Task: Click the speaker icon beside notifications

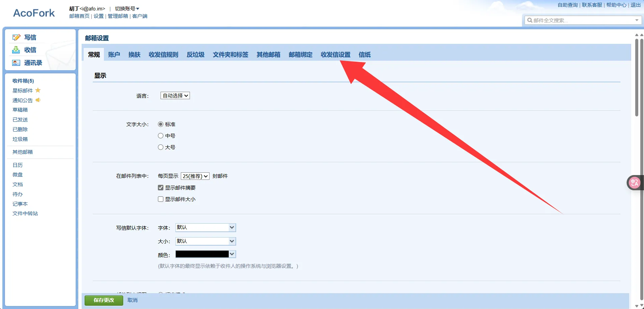Action: pos(38,100)
